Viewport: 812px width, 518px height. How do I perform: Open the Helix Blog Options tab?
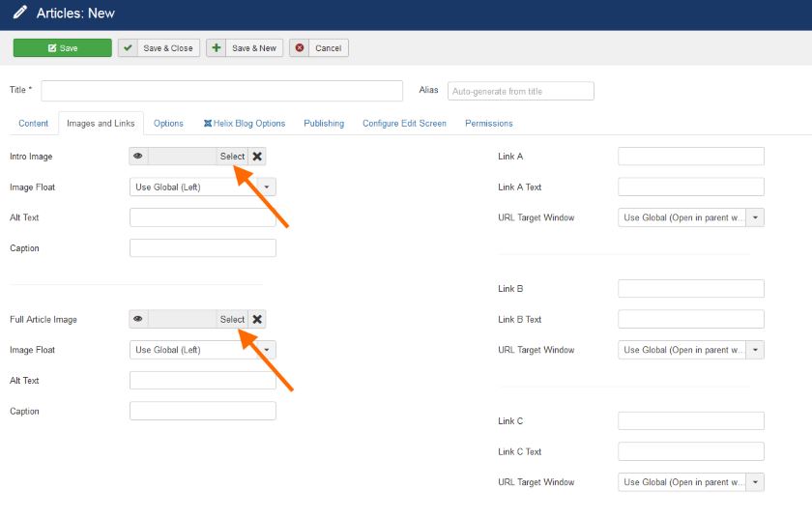[x=244, y=124]
